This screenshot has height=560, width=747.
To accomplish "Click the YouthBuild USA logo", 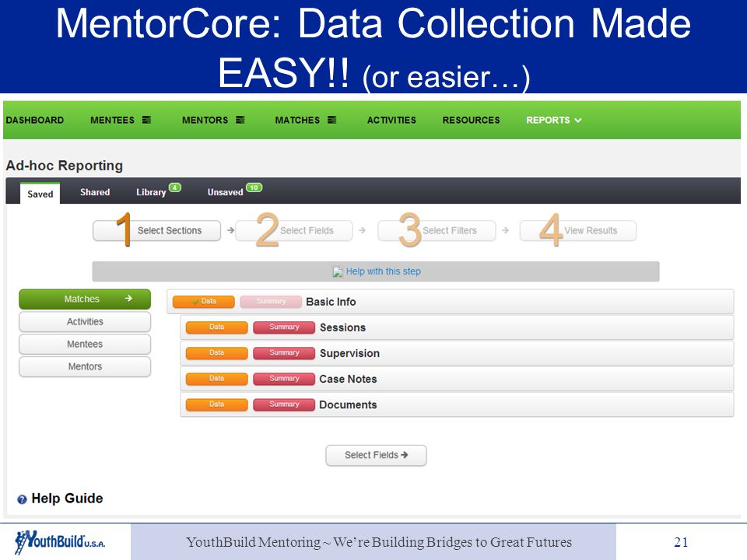I will point(60,542).
